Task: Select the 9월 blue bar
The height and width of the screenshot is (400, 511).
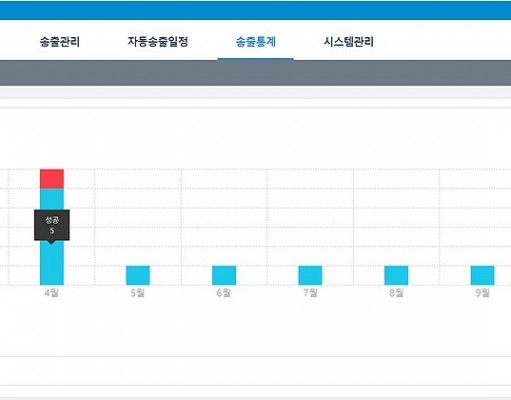Action: pos(482,276)
